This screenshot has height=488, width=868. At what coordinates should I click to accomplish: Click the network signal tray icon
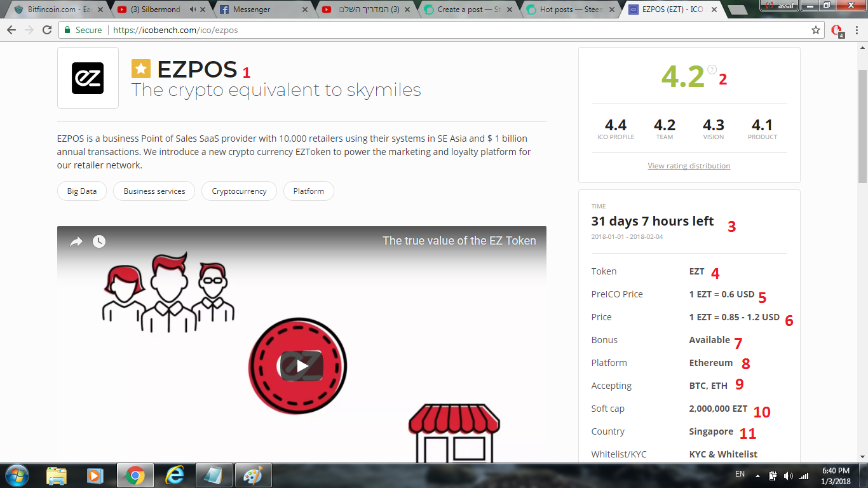point(804,476)
